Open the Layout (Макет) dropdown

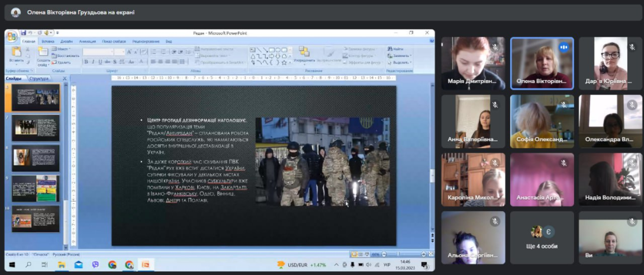tap(61, 49)
